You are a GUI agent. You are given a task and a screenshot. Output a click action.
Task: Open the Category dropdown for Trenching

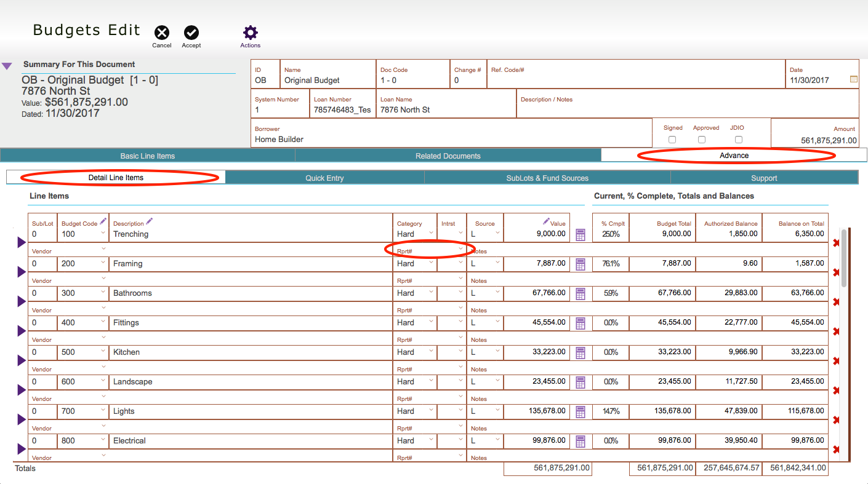point(430,234)
